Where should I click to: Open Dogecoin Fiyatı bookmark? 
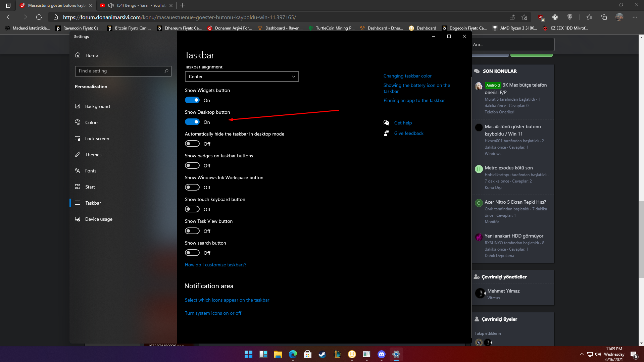(464, 28)
